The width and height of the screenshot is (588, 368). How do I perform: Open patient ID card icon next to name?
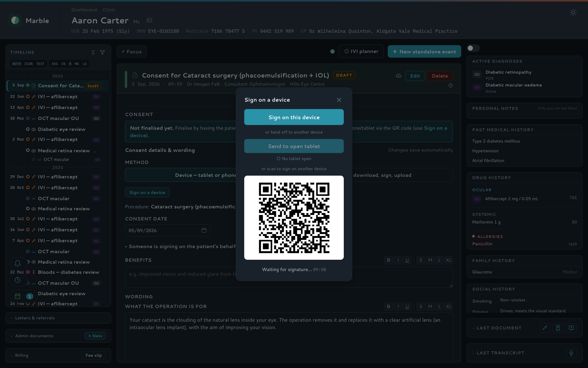[x=149, y=20]
